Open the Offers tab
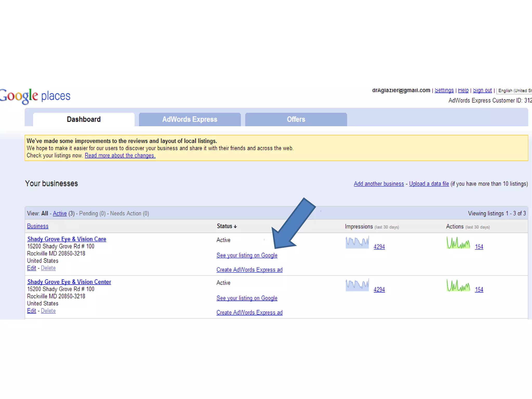532x399 pixels. [296, 119]
